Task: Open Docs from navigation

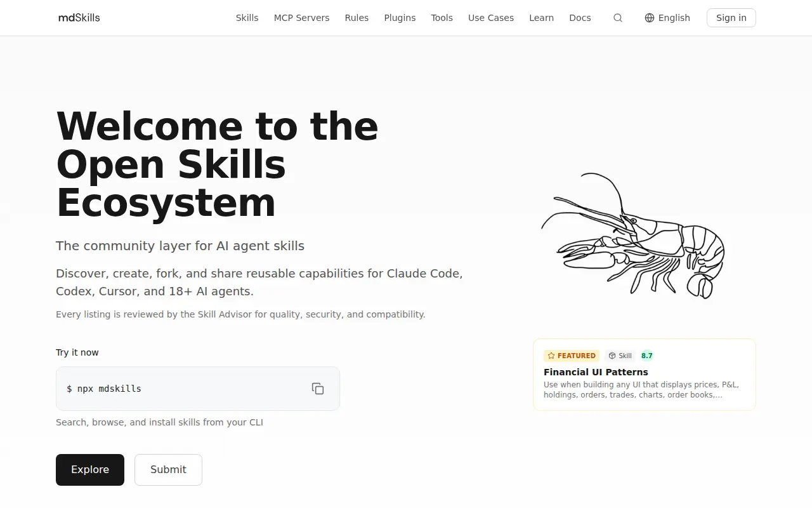Action: click(x=580, y=18)
